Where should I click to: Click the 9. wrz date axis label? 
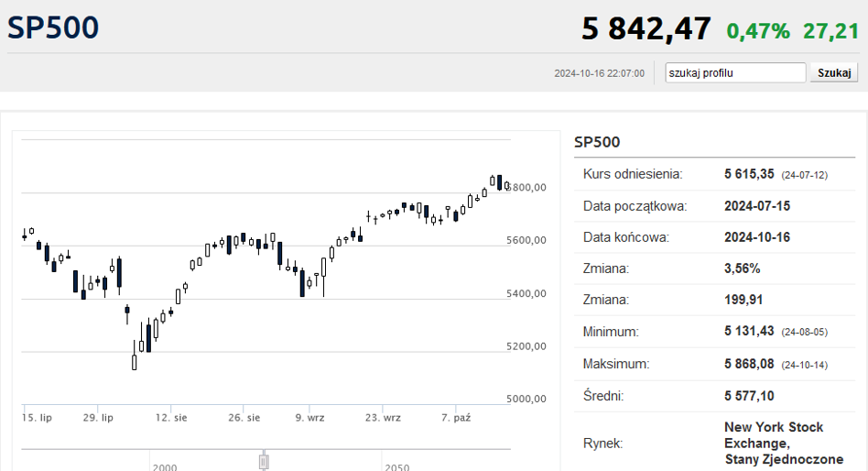[x=310, y=417]
